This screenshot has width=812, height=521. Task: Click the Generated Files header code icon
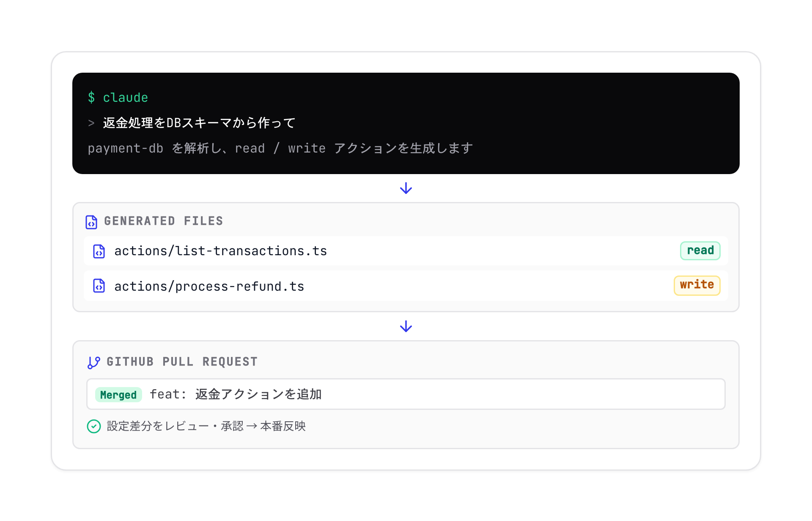coord(91,222)
